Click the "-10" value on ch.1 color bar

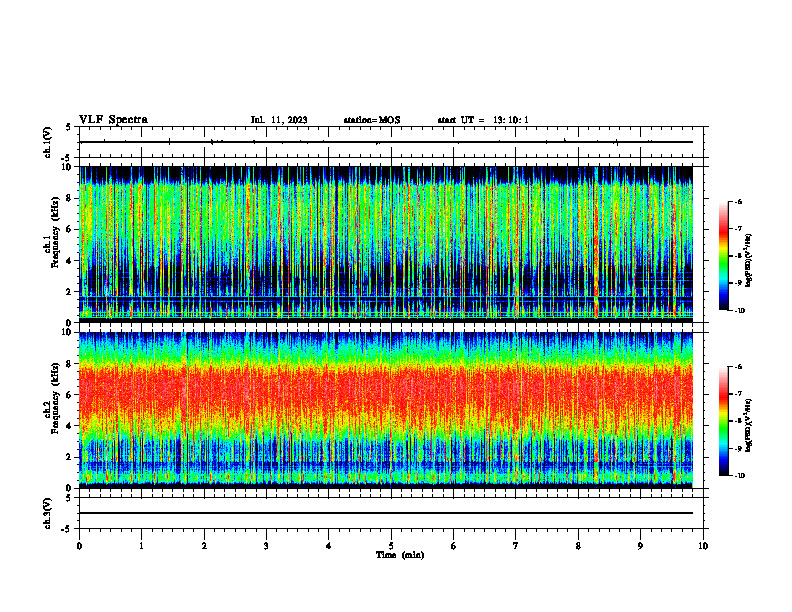pos(739,311)
